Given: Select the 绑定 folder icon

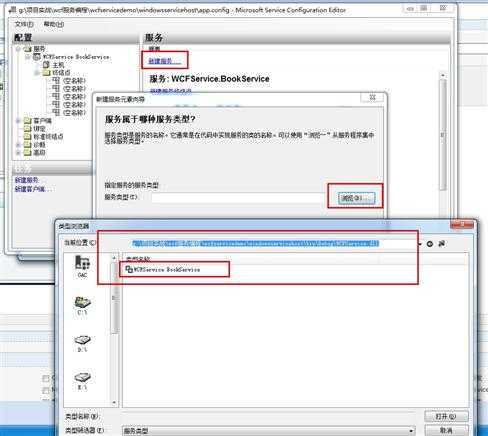Looking at the screenshot, I should [x=28, y=128].
